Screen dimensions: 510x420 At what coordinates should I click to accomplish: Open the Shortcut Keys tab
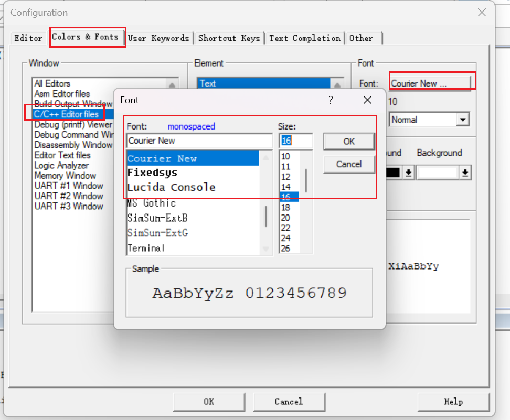229,38
